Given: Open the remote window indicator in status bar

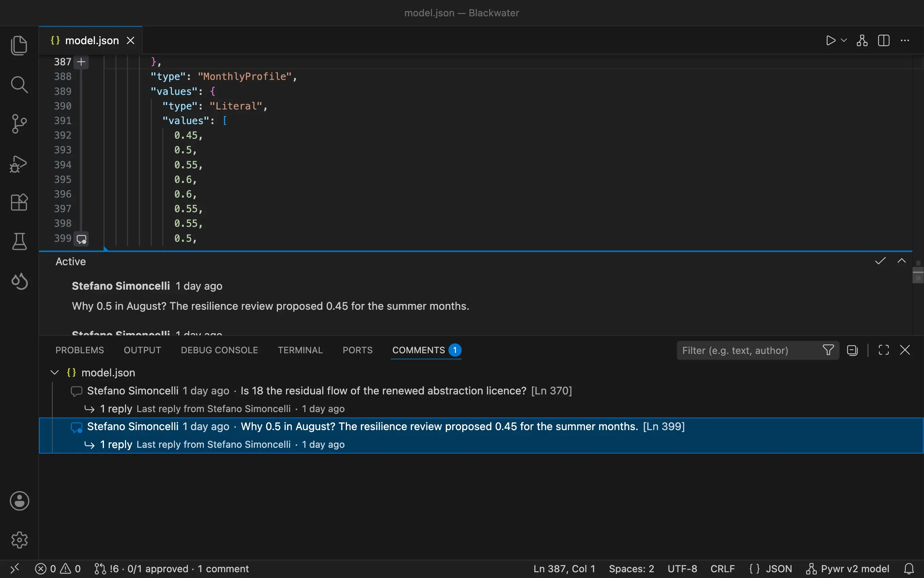Looking at the screenshot, I should point(15,569).
